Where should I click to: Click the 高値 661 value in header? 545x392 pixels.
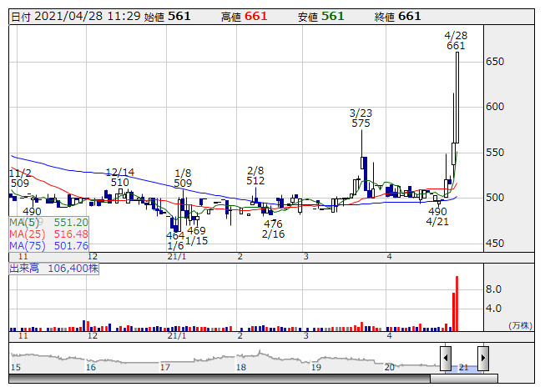(245, 17)
